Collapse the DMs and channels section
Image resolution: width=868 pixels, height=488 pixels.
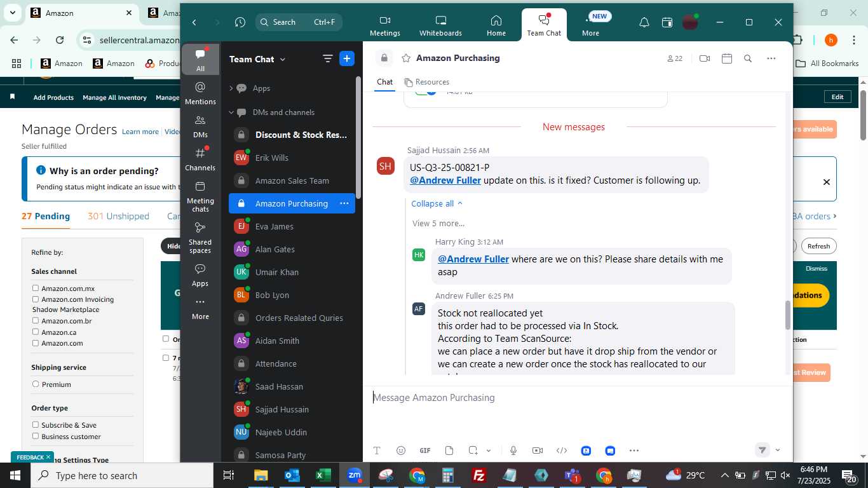click(231, 112)
